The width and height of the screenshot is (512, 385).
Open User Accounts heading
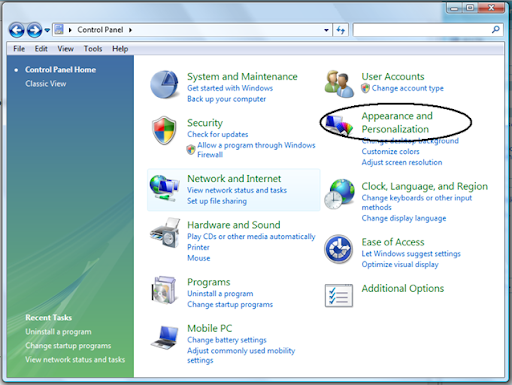click(x=393, y=77)
